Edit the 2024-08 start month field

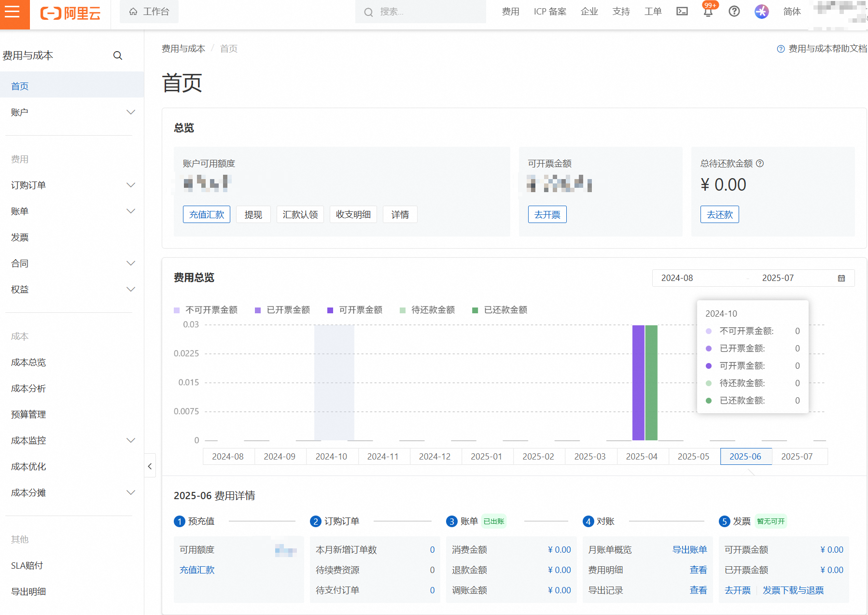[x=677, y=278]
